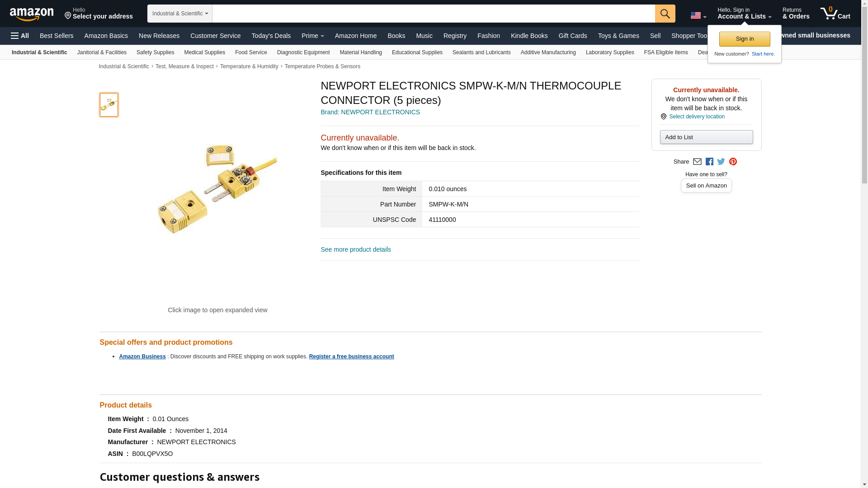Click Sell on Amazon button
The height and width of the screenshot is (488, 868).
pos(706,186)
